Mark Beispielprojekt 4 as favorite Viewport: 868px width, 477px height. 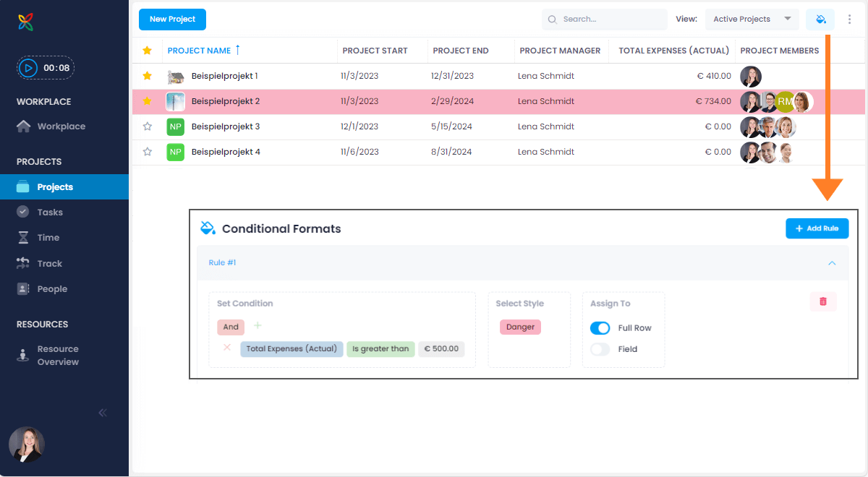(148, 152)
